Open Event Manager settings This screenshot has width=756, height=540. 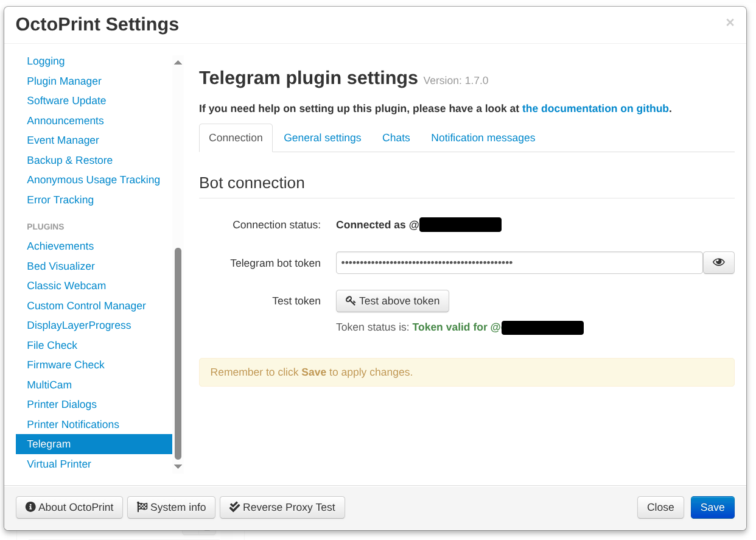pyautogui.click(x=63, y=140)
